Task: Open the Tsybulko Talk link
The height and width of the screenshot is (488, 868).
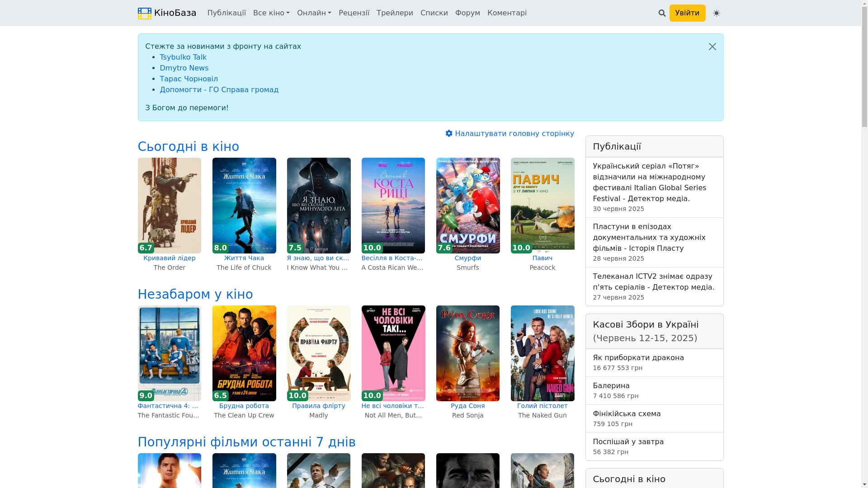Action: (x=183, y=57)
